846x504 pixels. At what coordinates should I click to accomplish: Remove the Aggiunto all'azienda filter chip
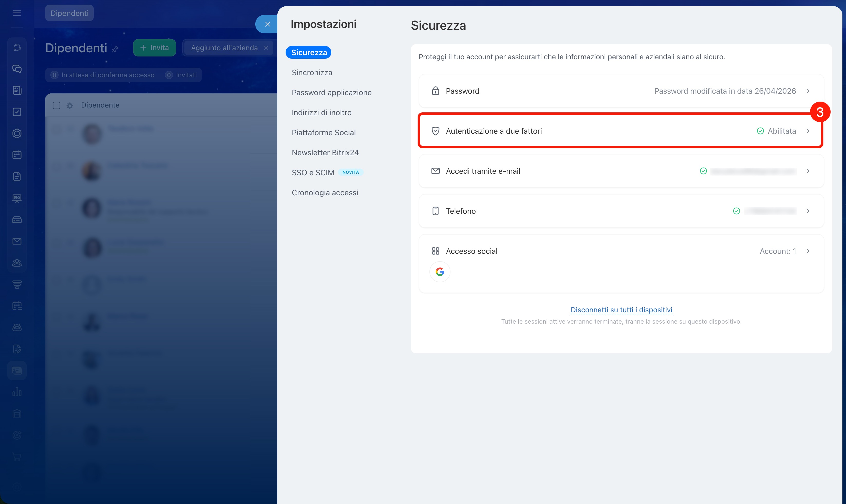click(x=266, y=48)
